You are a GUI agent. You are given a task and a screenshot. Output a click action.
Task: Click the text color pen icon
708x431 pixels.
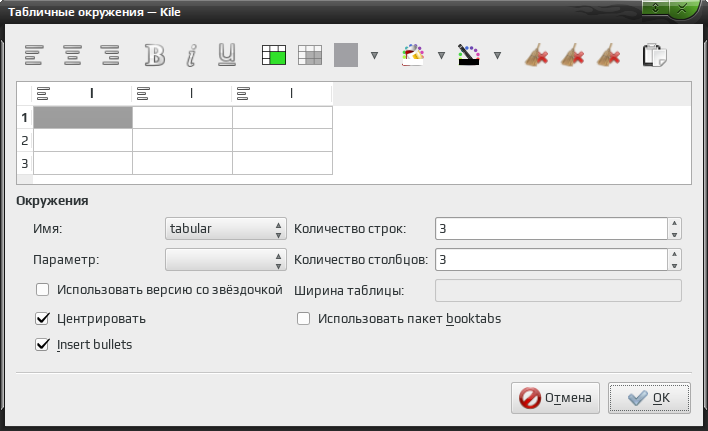pyautogui.click(x=469, y=55)
